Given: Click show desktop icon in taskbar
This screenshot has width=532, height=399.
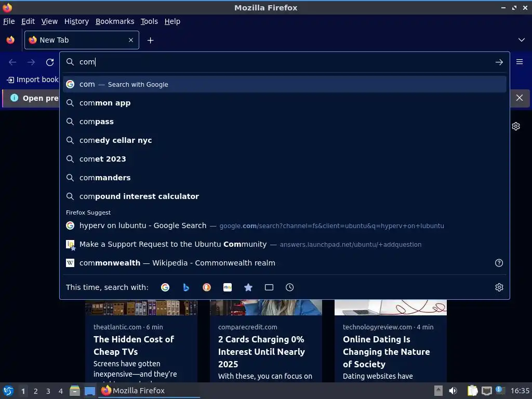Looking at the screenshot, I should pos(90,391).
